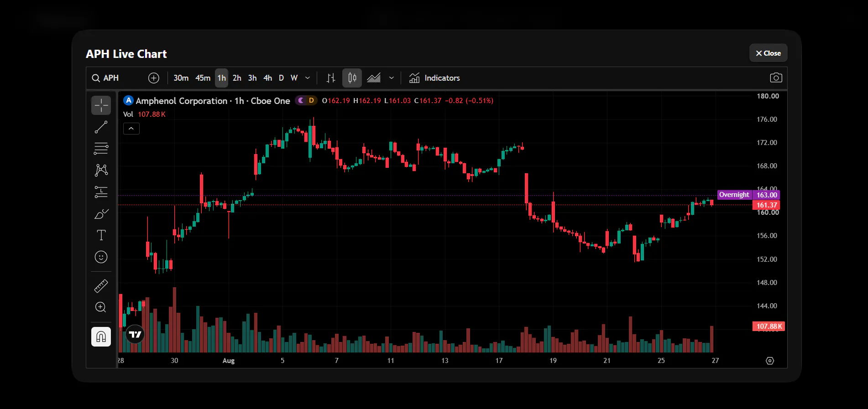Collapse the indicator legend chevron

(x=131, y=129)
